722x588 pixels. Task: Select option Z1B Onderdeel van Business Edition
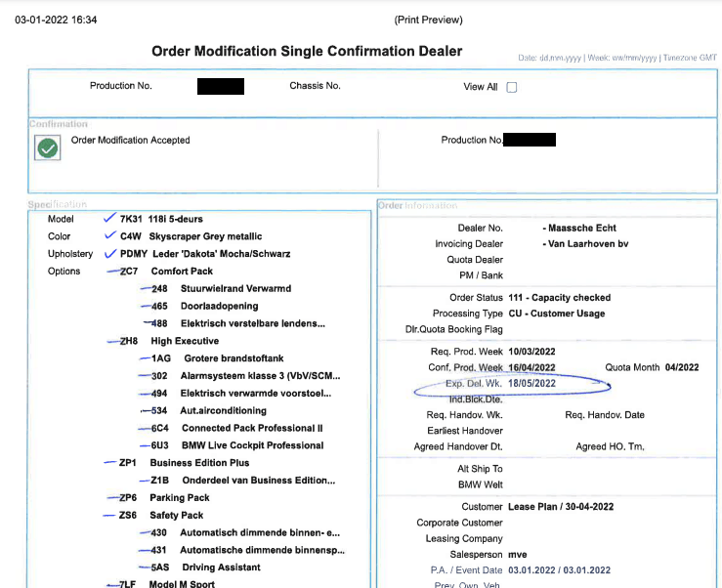tap(242, 481)
